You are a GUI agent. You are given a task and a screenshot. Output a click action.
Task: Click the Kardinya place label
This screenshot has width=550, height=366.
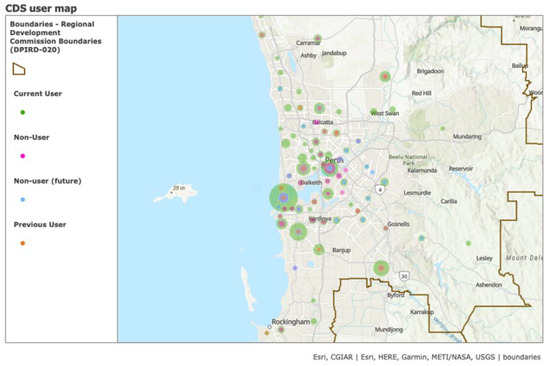[320, 219]
